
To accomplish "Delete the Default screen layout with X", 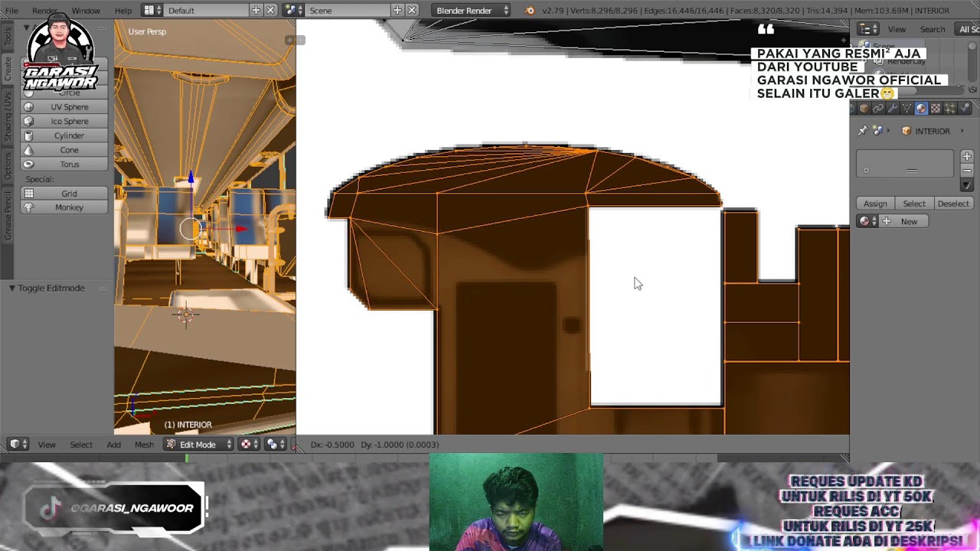I will pos(269,10).
